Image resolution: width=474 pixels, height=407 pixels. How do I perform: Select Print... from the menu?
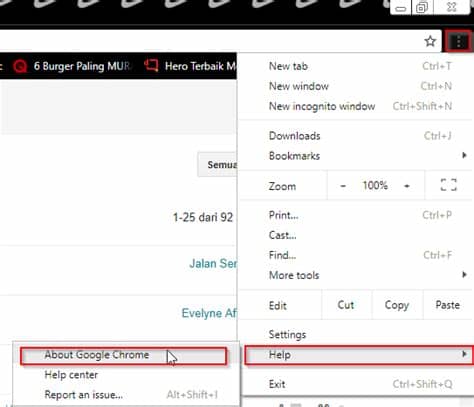[356, 215]
